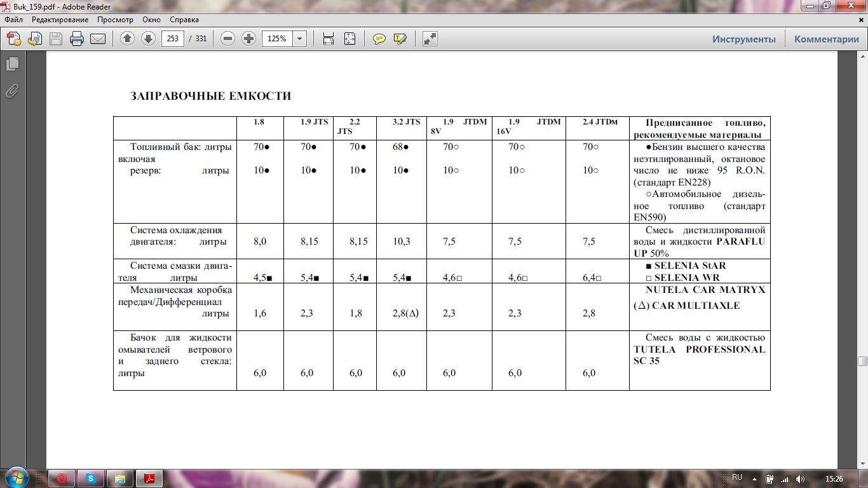Print the document with printer icon
Image resolution: width=868 pixels, height=488 pixels.
coord(77,39)
